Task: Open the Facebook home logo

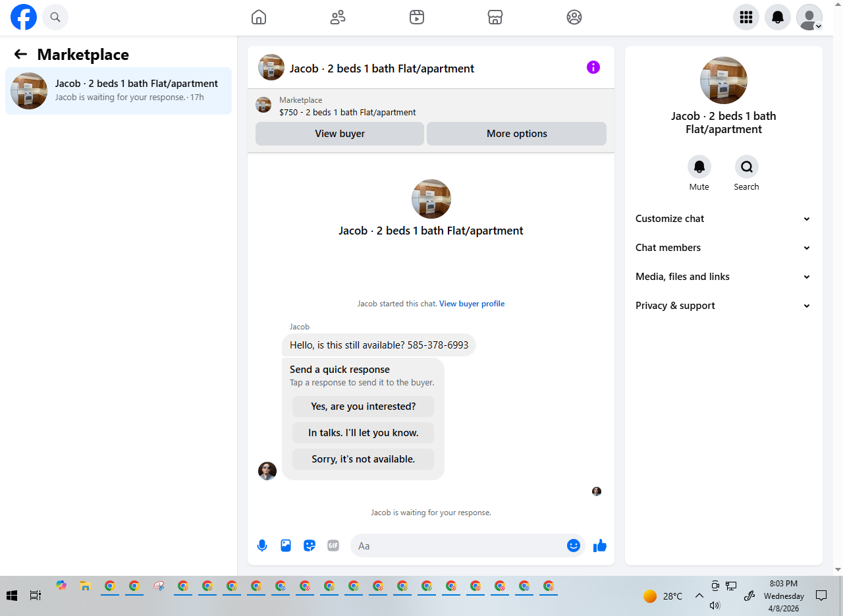Action: [x=24, y=17]
